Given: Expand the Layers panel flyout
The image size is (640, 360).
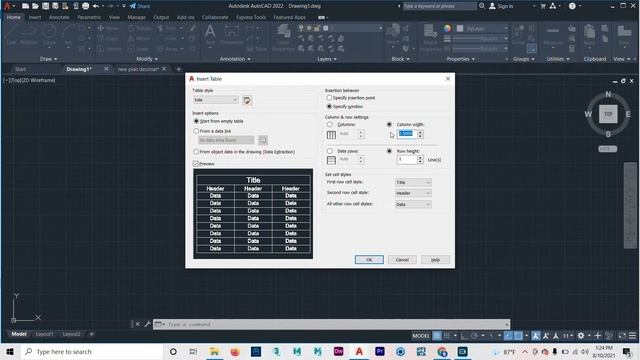Looking at the screenshot, I should tap(327, 59).
